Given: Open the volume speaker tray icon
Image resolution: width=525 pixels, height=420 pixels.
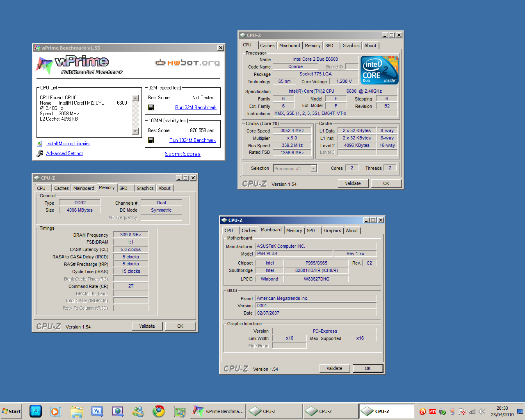Looking at the screenshot, I should 482,411.
